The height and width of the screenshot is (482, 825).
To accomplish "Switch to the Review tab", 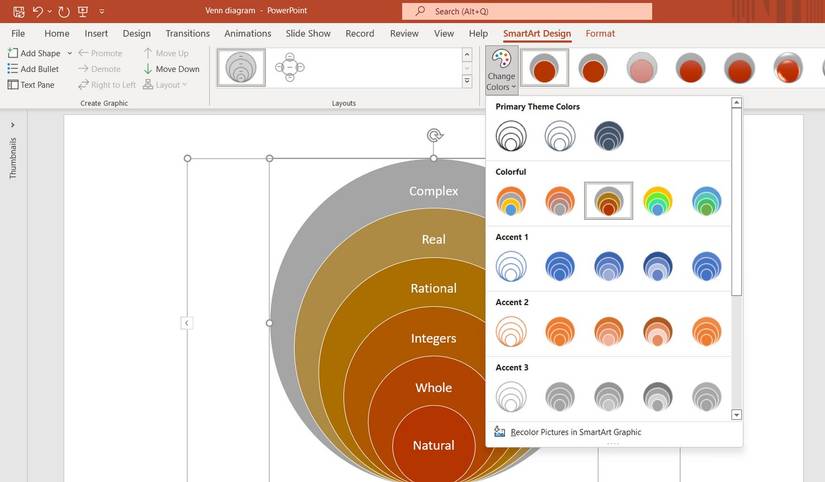I will [x=404, y=33].
